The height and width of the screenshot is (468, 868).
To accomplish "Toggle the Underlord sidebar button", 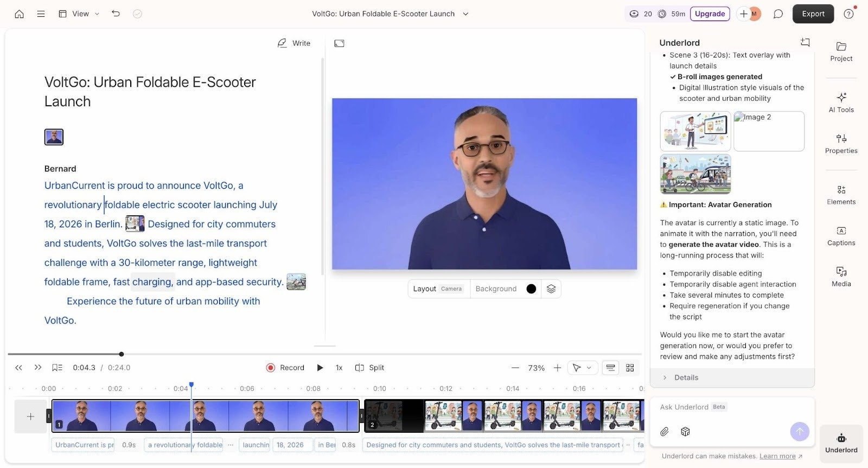I will [841, 443].
